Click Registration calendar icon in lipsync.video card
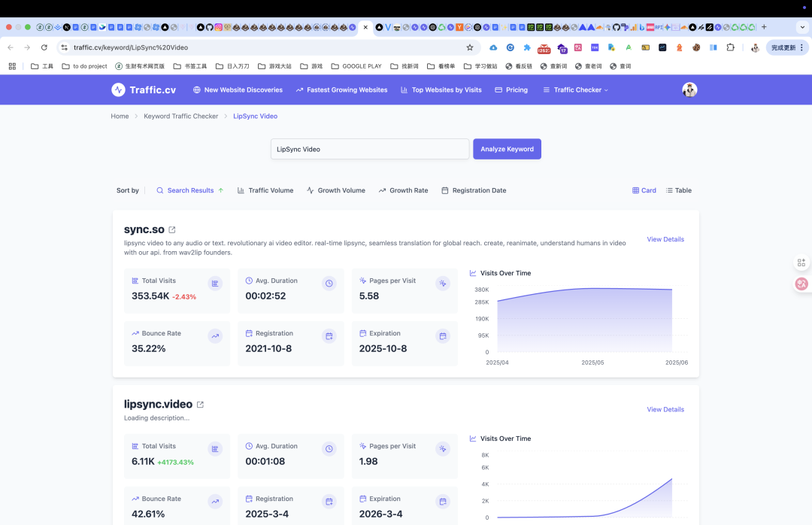 pos(329,502)
